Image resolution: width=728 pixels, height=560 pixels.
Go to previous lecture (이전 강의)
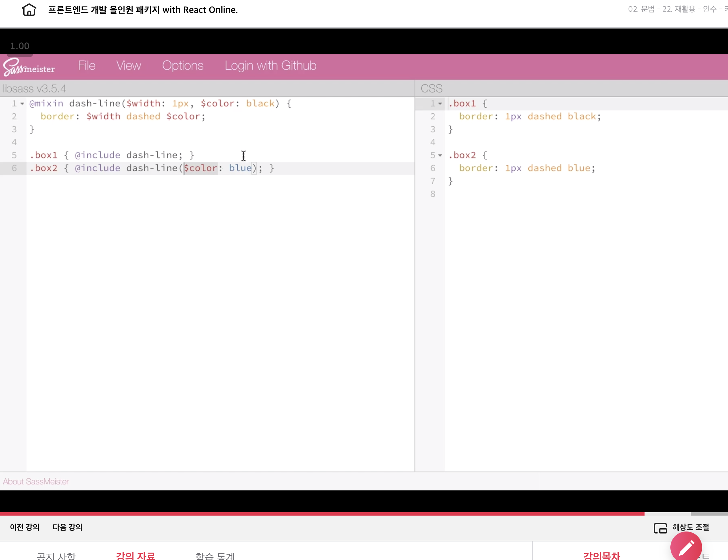click(25, 527)
